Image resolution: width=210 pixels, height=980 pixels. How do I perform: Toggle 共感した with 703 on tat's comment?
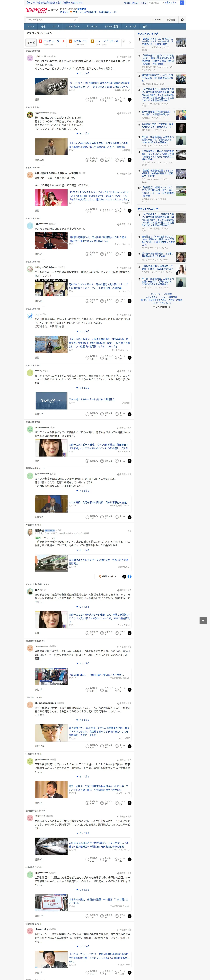pos(91,690)
